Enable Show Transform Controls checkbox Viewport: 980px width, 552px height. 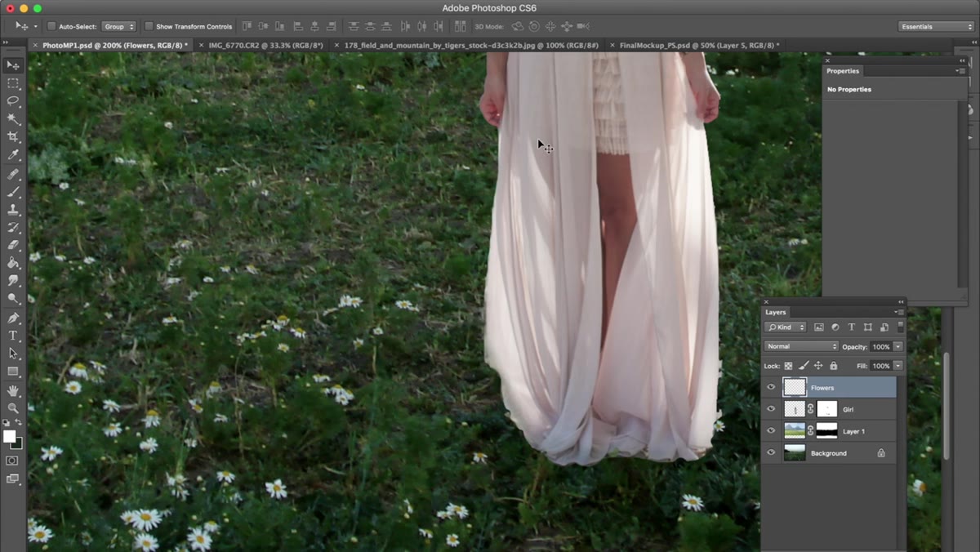[x=149, y=26]
